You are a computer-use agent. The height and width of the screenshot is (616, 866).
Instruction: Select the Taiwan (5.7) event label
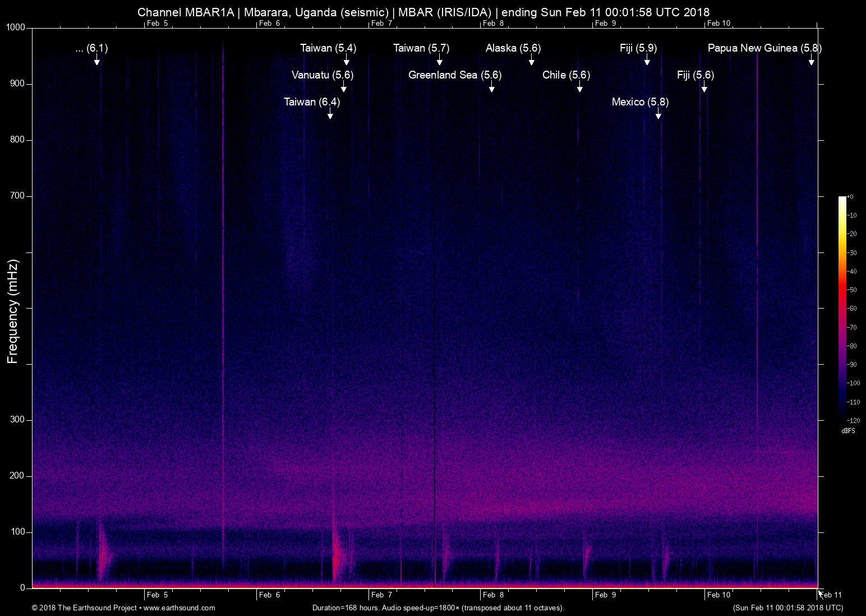click(x=421, y=48)
